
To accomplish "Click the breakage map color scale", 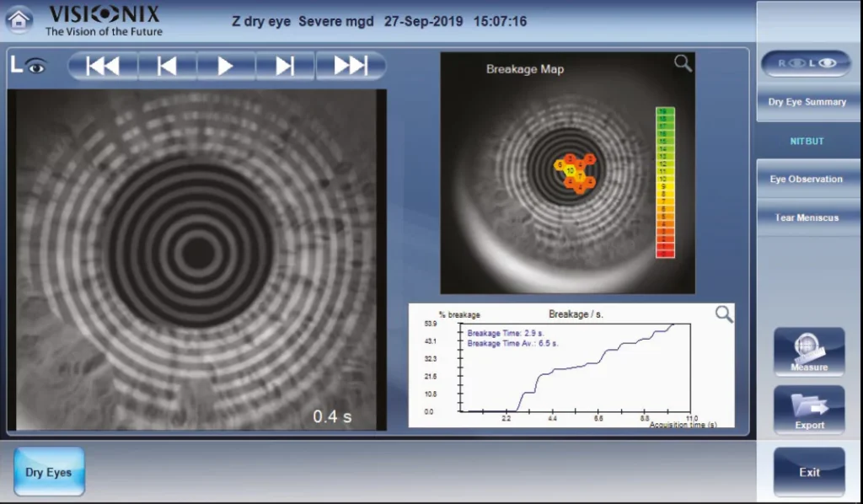I will coord(665,182).
